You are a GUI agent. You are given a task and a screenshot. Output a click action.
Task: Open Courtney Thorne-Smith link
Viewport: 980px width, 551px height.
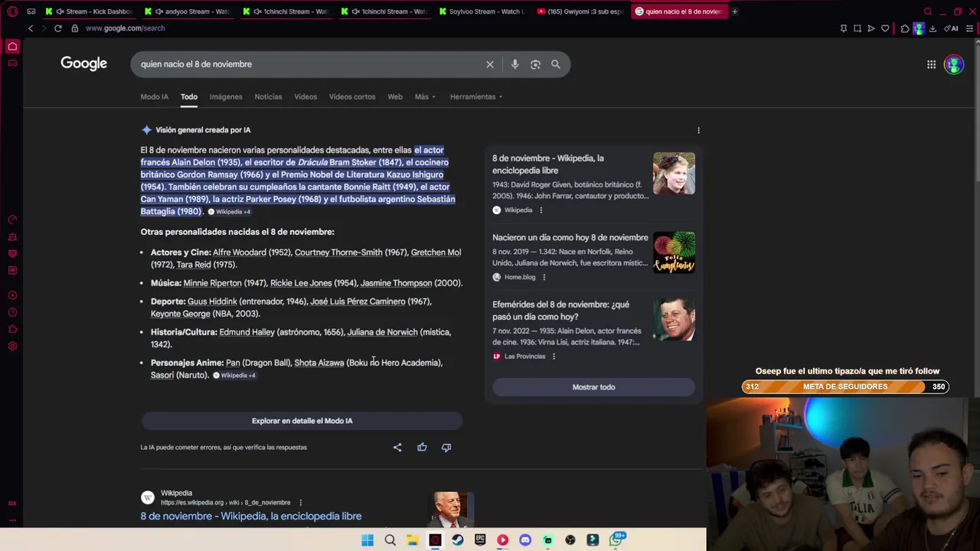click(x=338, y=253)
